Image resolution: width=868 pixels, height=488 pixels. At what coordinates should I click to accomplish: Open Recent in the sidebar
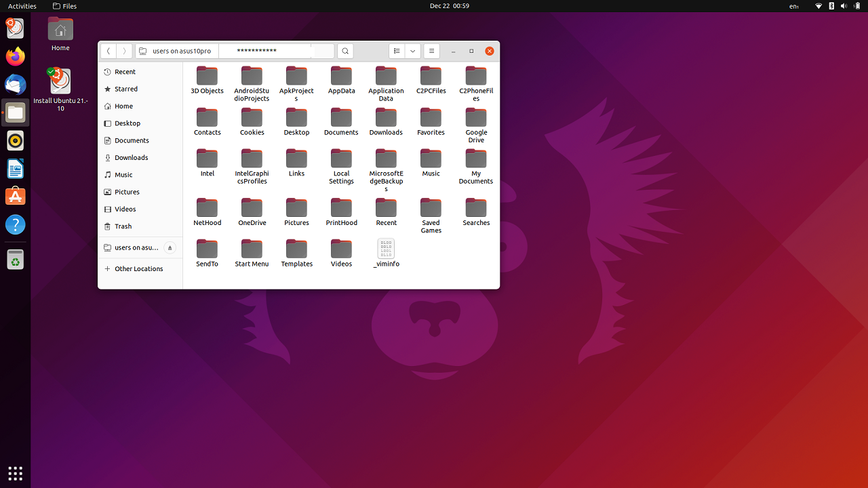click(x=140, y=72)
